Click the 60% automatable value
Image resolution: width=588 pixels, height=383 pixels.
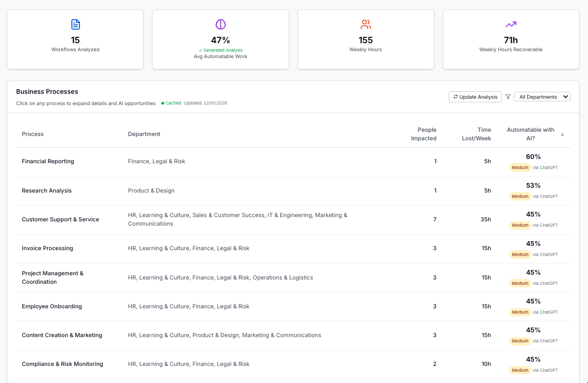pyautogui.click(x=533, y=157)
